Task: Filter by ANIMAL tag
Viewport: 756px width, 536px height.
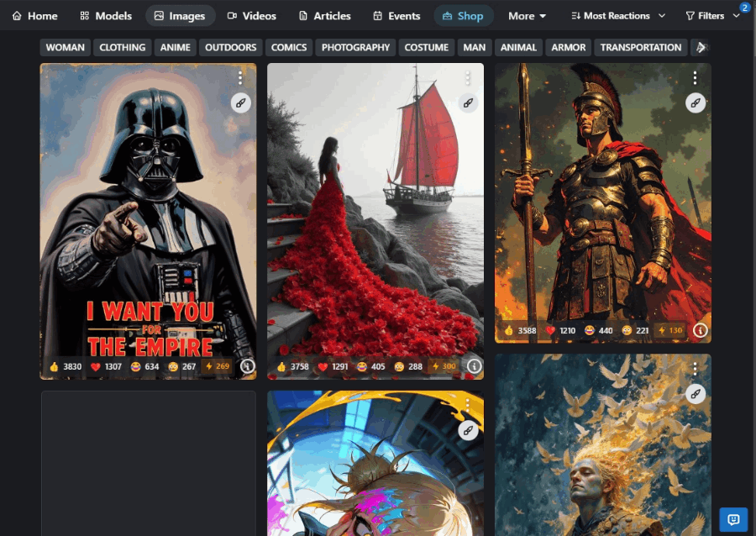Action: coord(518,47)
